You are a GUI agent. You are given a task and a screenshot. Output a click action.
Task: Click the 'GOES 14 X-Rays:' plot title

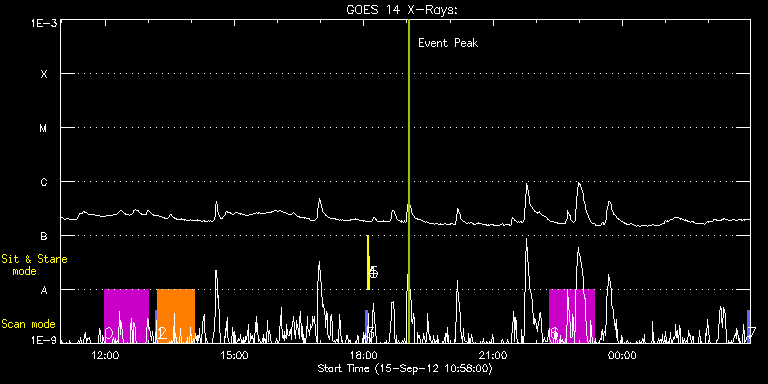click(402, 10)
